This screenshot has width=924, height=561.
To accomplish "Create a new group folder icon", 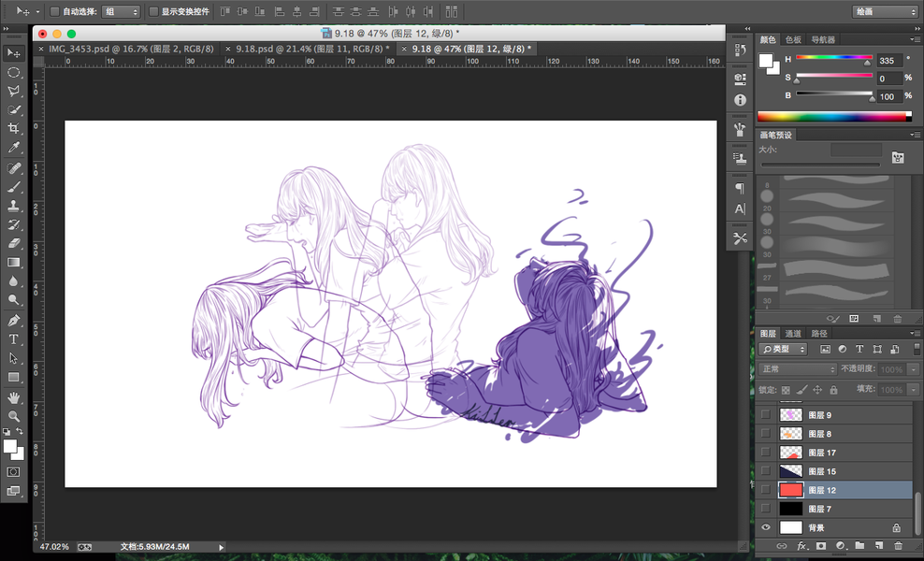I will (859, 546).
